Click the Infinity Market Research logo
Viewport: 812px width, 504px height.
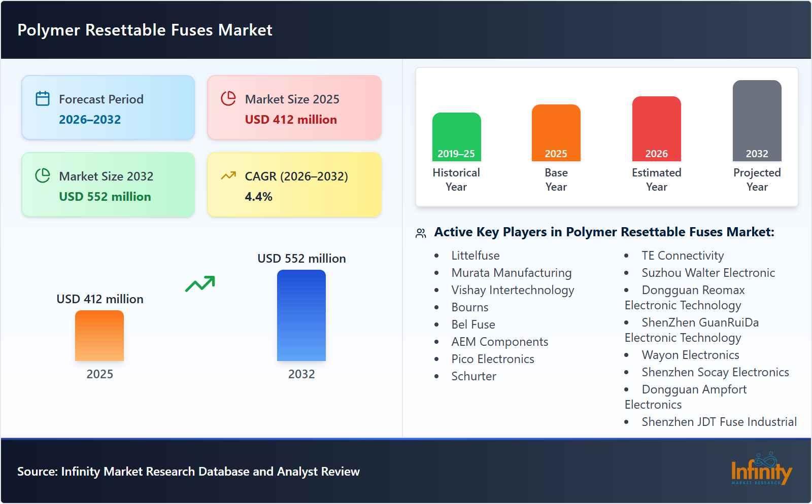coord(761,470)
